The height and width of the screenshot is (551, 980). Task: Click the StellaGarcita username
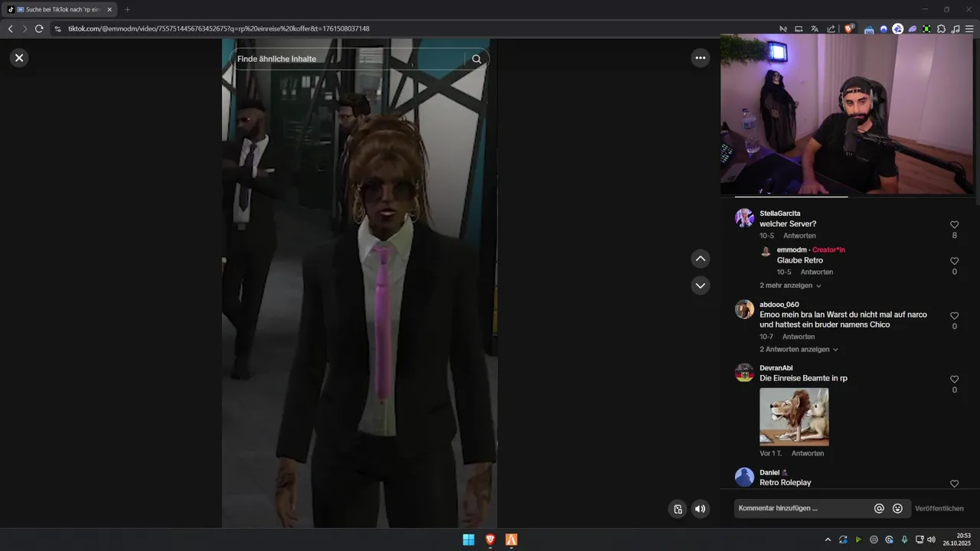pyautogui.click(x=780, y=214)
